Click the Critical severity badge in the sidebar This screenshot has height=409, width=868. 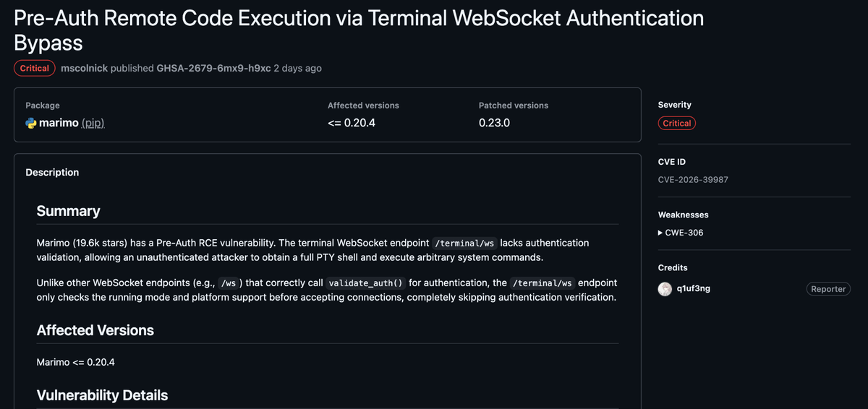click(676, 124)
